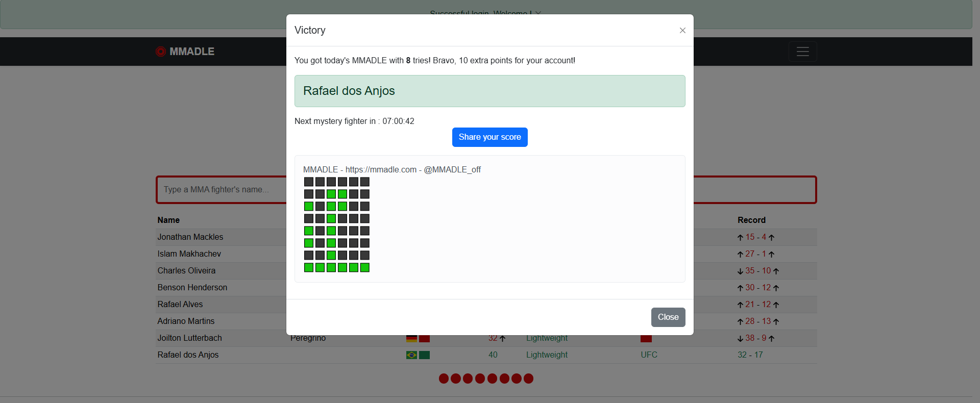This screenshot has width=980, height=403.
Task: Click the Name column header
Action: pyautogui.click(x=168, y=220)
